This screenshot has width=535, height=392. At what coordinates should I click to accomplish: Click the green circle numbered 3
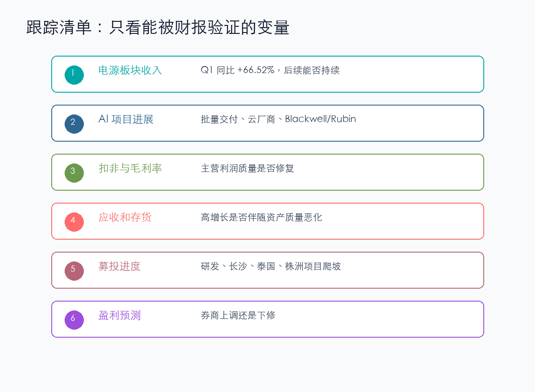coord(74,173)
